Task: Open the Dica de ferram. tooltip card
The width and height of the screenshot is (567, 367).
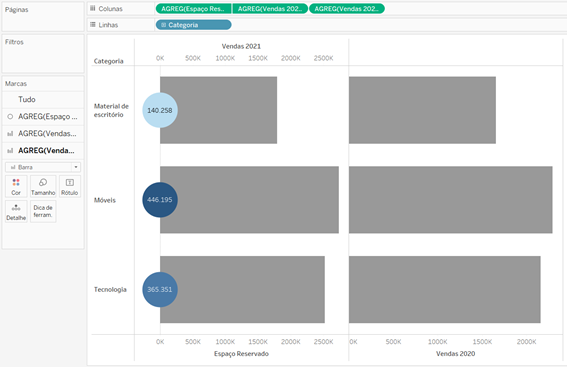Action: [43, 212]
